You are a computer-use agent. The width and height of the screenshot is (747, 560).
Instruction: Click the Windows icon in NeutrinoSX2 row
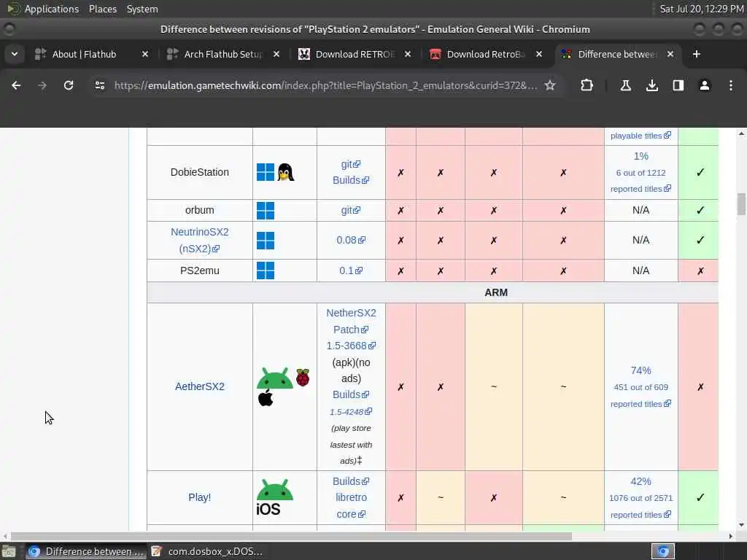tap(266, 241)
